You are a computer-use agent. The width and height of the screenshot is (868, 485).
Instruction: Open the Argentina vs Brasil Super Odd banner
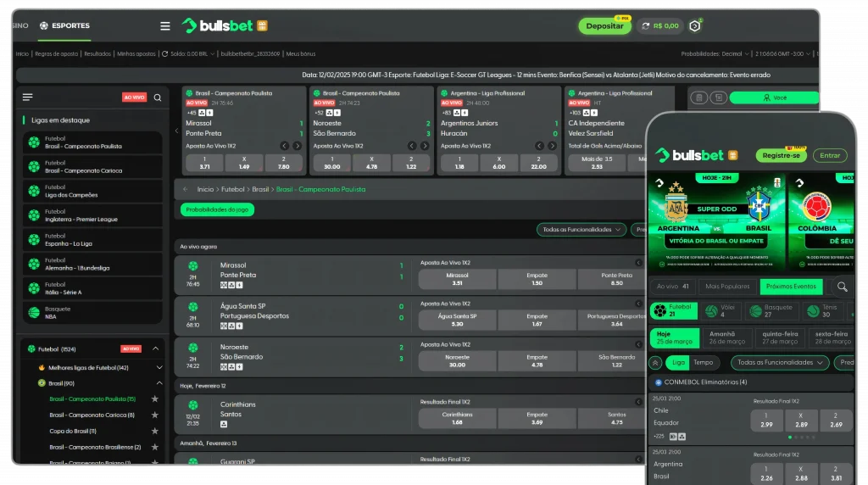pyautogui.click(x=717, y=221)
